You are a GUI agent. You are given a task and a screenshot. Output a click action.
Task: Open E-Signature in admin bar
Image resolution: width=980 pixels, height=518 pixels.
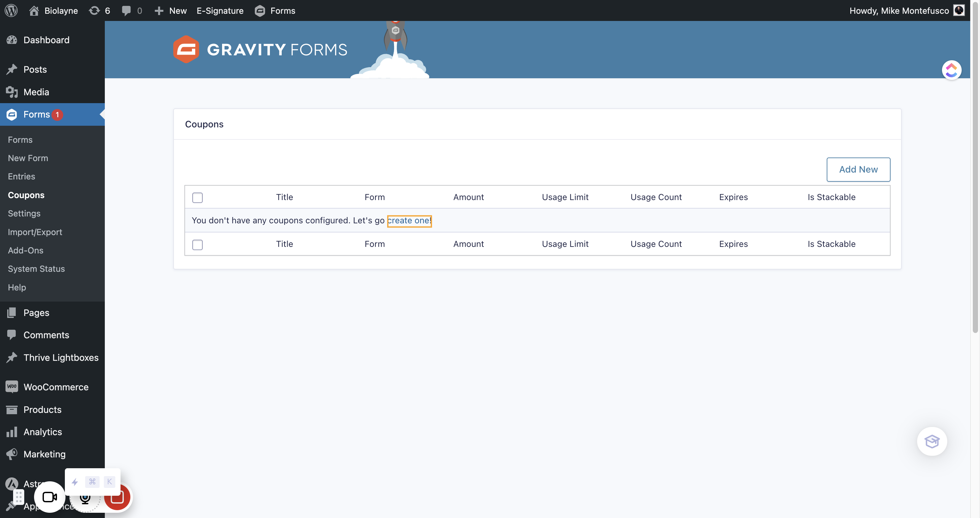[220, 10]
